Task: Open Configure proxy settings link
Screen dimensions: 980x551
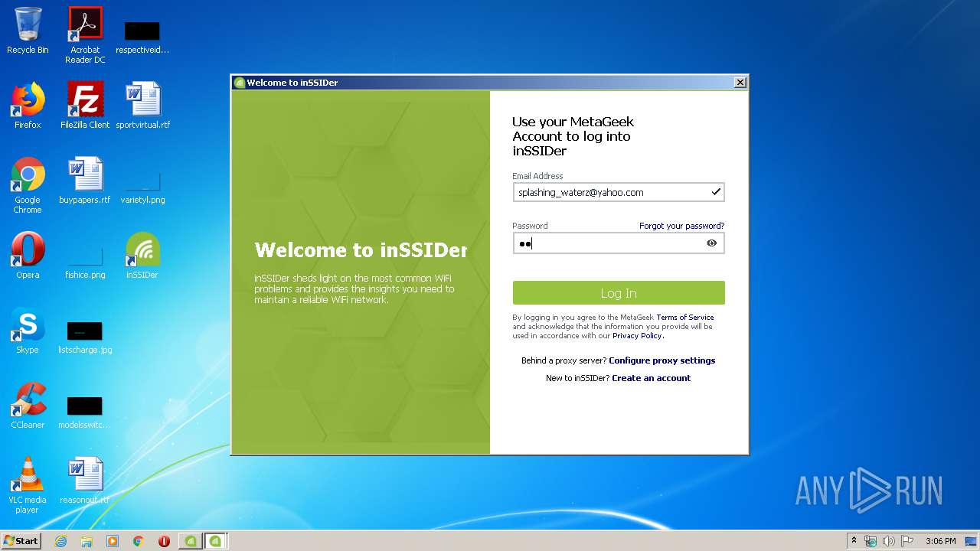Action: pos(662,360)
